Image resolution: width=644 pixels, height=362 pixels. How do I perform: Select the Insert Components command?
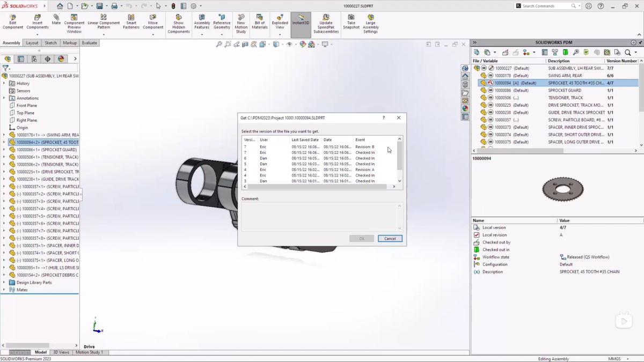coord(37,21)
